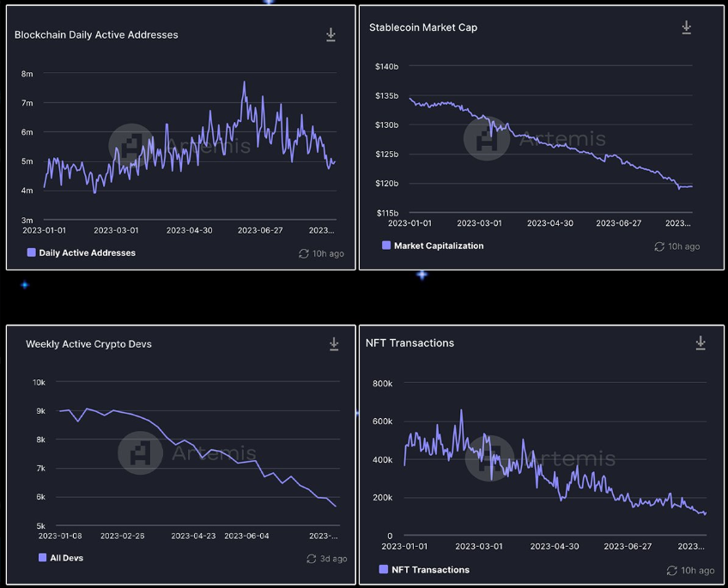Open the Blockchain Daily Active Addresses title
The image size is (728, 588).
pos(96,35)
